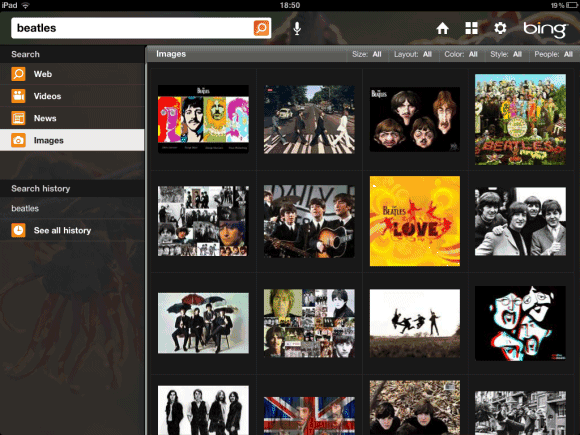
Task: Open the mosaic faces collage image
Action: [x=309, y=323]
